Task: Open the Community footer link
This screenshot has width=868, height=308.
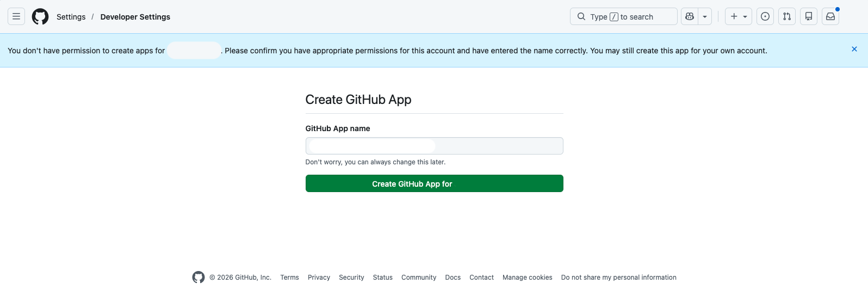Action: (x=419, y=278)
